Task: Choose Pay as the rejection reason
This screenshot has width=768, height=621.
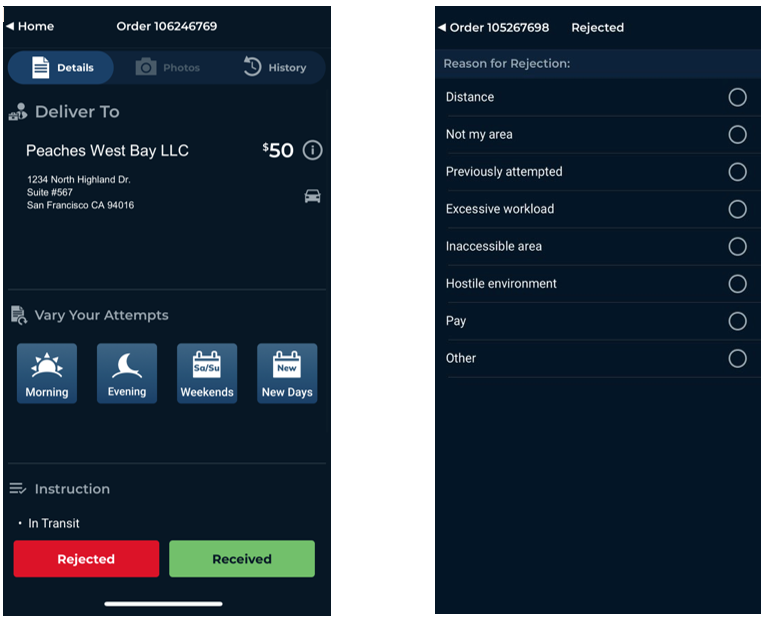Action: (737, 321)
